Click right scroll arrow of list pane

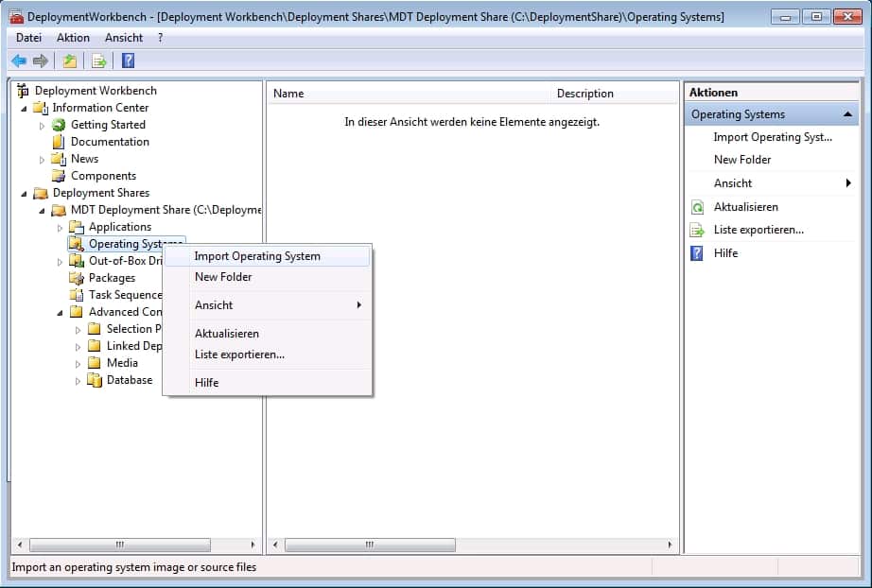click(x=670, y=545)
